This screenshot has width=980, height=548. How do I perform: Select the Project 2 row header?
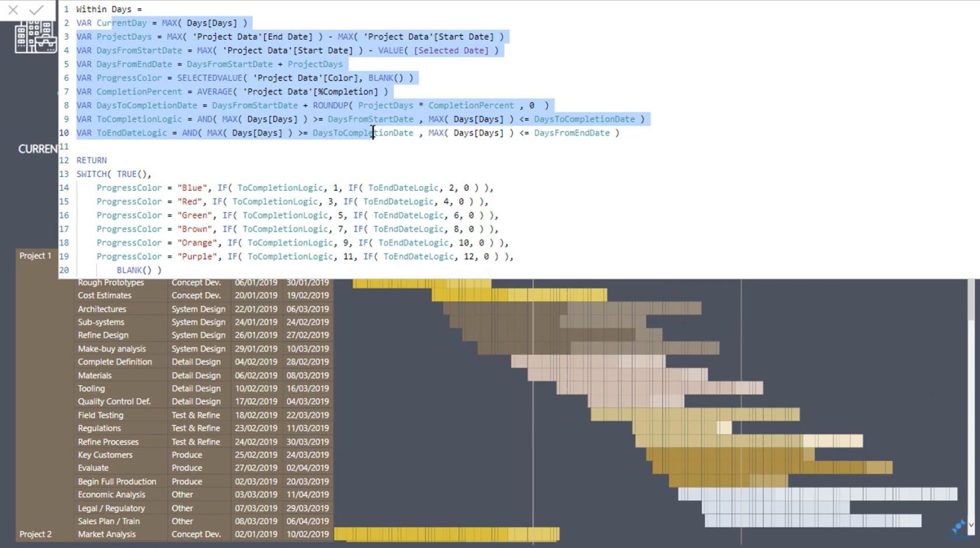coord(35,534)
